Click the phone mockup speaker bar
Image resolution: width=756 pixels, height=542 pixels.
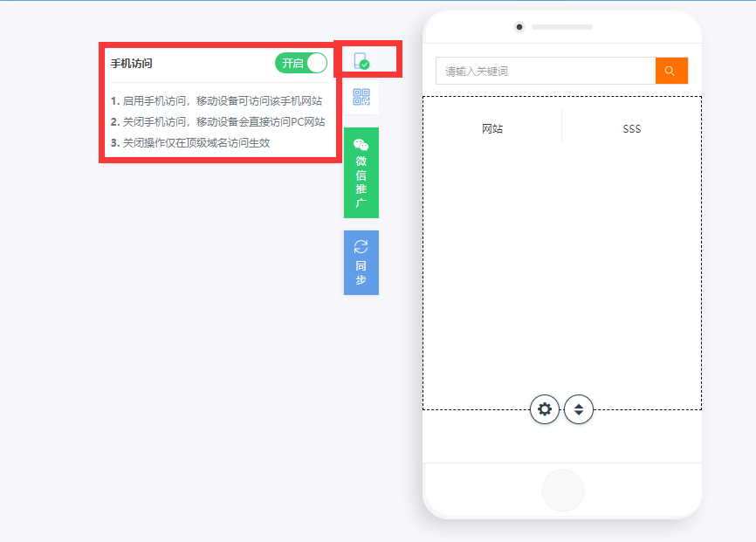pos(562,27)
